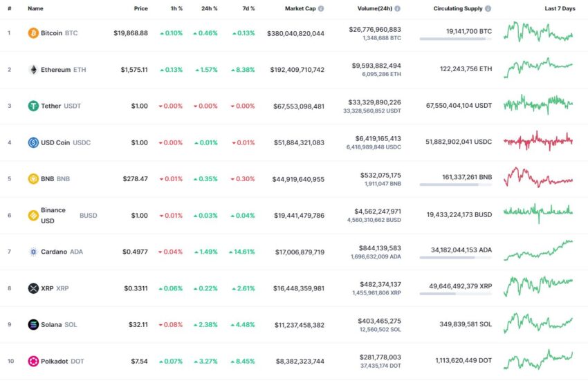Click the Solana logo icon

33,324
